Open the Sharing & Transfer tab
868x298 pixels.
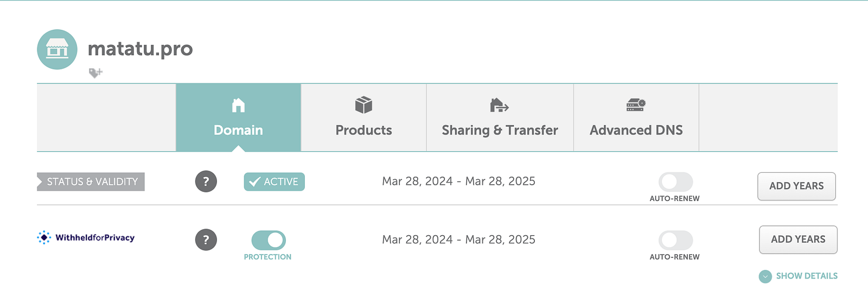pyautogui.click(x=500, y=118)
